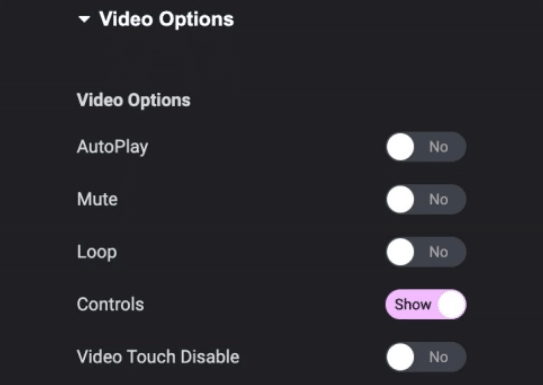Click the white knob of AutoPlay switch
This screenshot has width=543, height=385.
[x=401, y=147]
